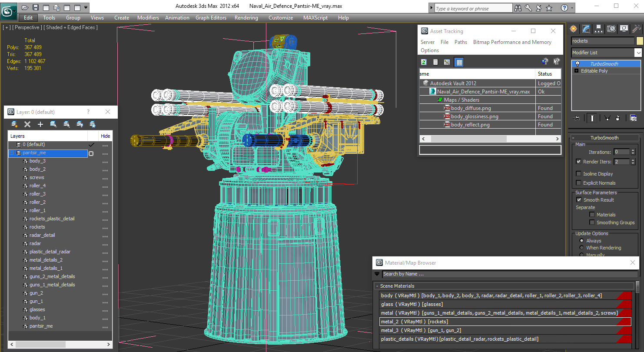Open the Quick Access toolbar dropdown arrow

(86, 7)
